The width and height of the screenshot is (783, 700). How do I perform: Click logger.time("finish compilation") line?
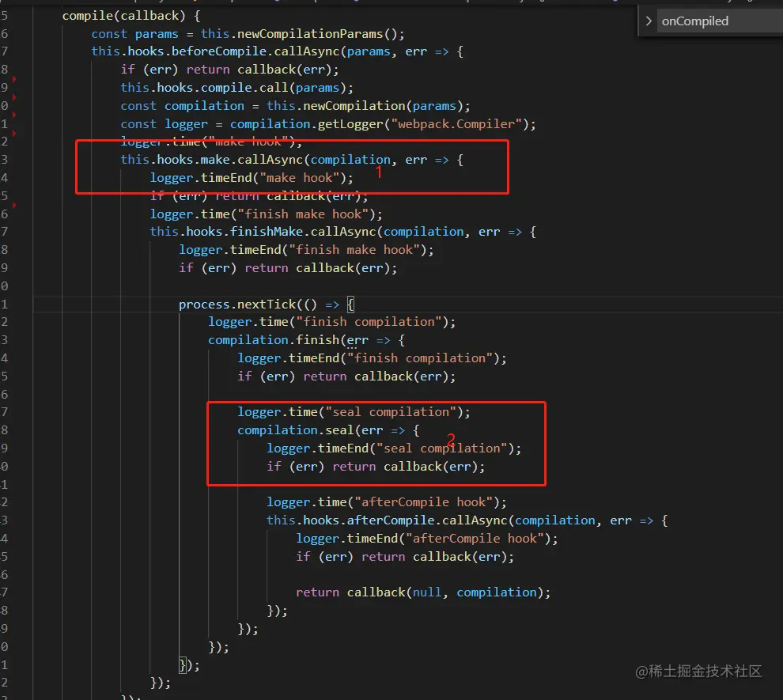click(331, 322)
